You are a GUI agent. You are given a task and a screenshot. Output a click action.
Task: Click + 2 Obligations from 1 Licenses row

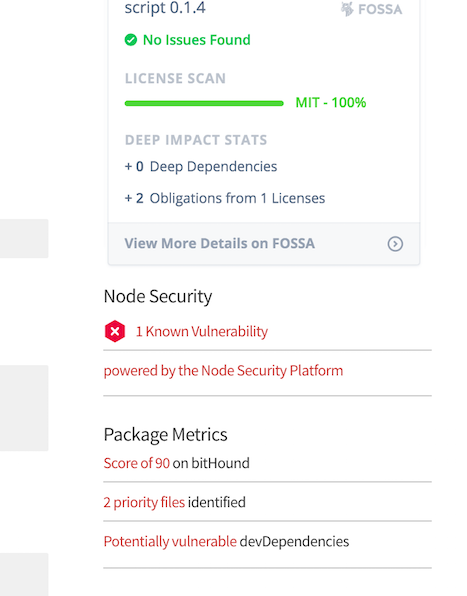pyautogui.click(x=225, y=198)
